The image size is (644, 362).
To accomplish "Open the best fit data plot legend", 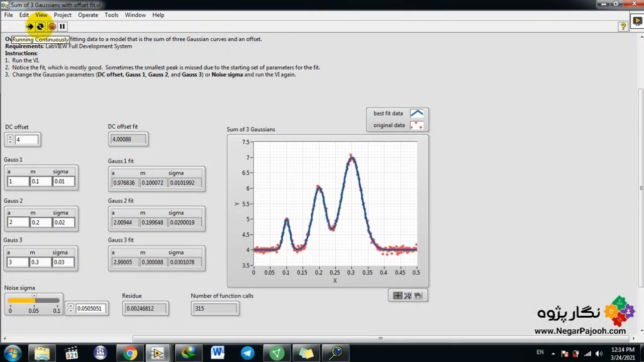I will click(x=417, y=114).
